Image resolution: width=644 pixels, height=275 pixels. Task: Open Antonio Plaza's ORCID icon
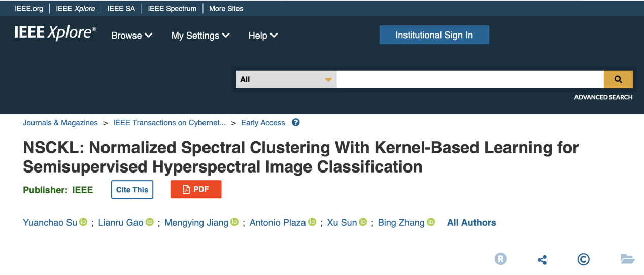tap(312, 222)
